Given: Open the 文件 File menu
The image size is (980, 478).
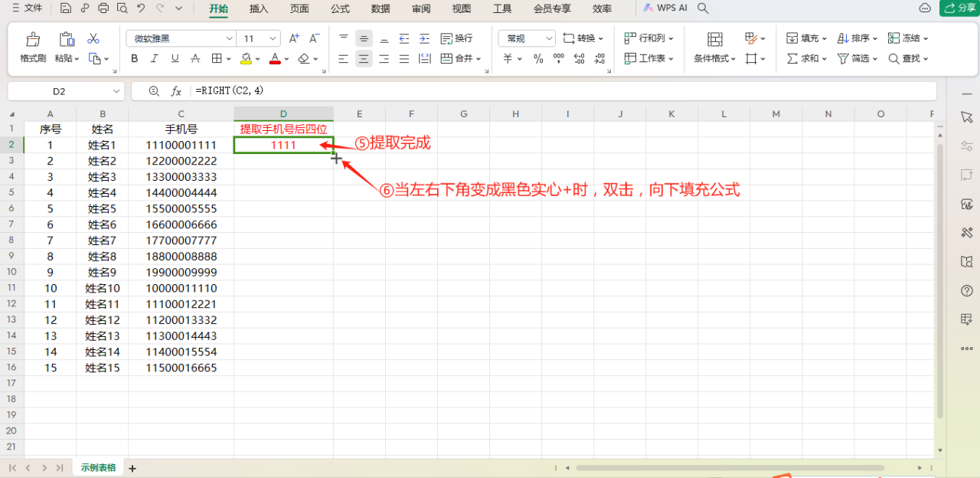Looking at the screenshot, I should click(27, 8).
